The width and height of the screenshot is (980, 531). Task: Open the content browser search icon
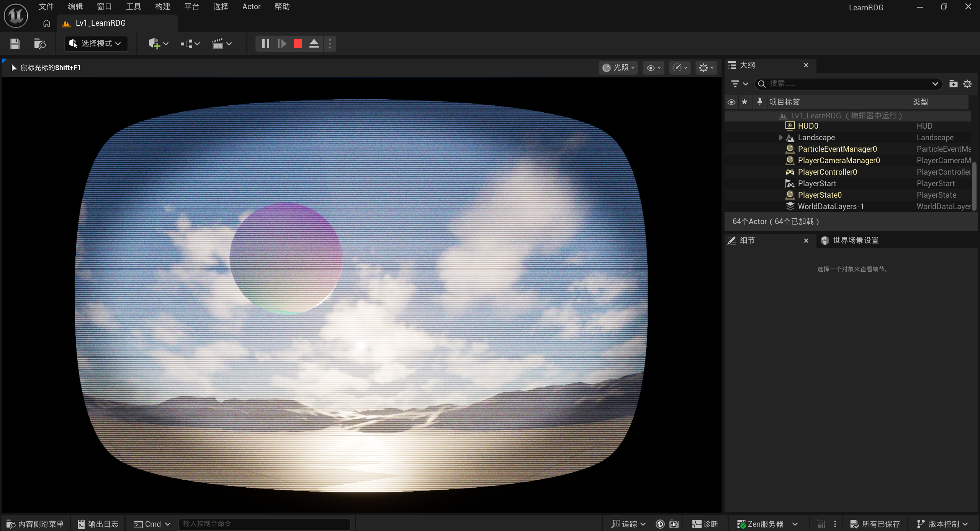40,44
